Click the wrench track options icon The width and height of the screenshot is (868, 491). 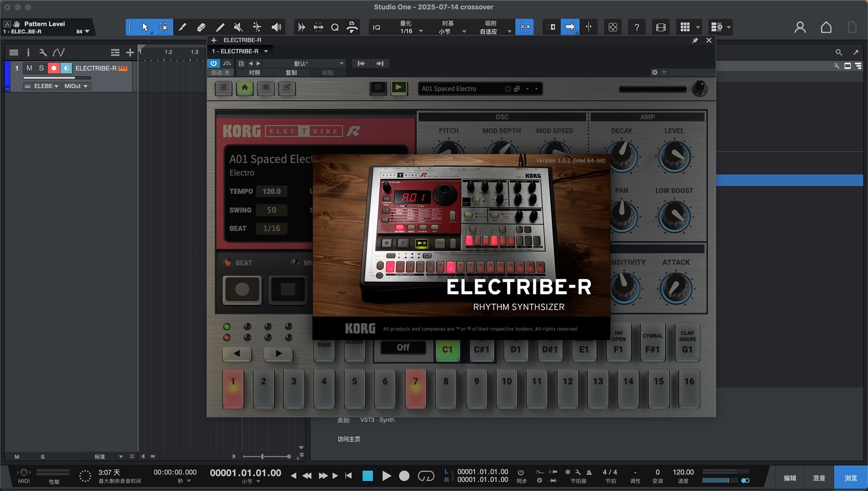point(43,52)
